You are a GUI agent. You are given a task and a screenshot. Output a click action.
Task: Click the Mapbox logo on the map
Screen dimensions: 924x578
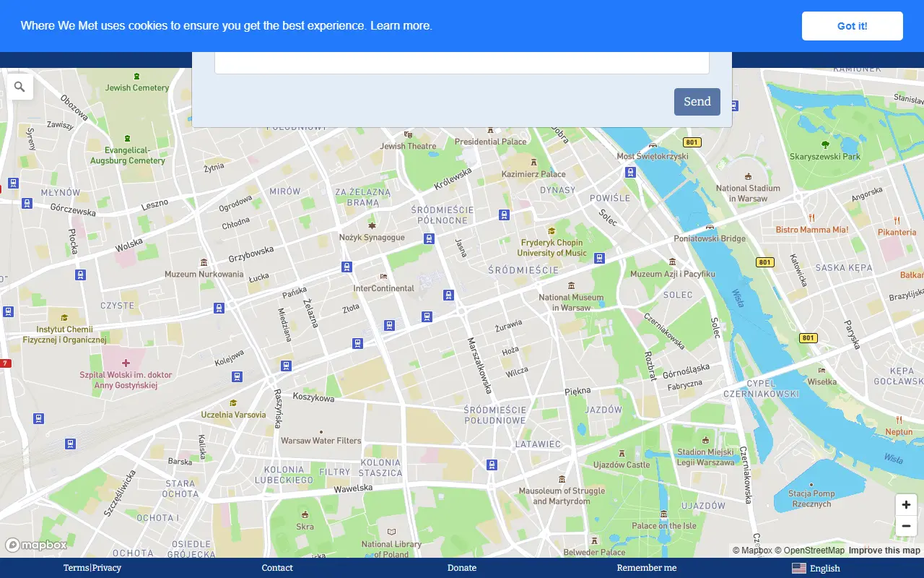[36, 545]
